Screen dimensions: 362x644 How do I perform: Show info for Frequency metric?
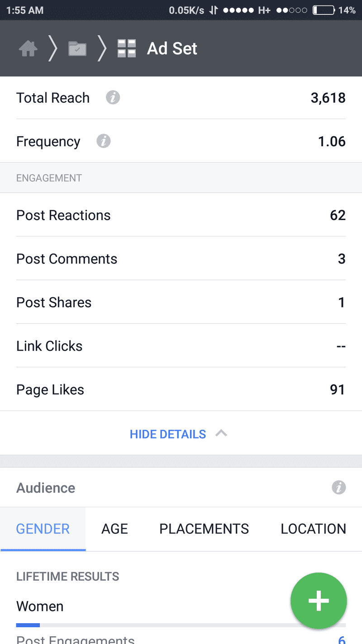[104, 141]
